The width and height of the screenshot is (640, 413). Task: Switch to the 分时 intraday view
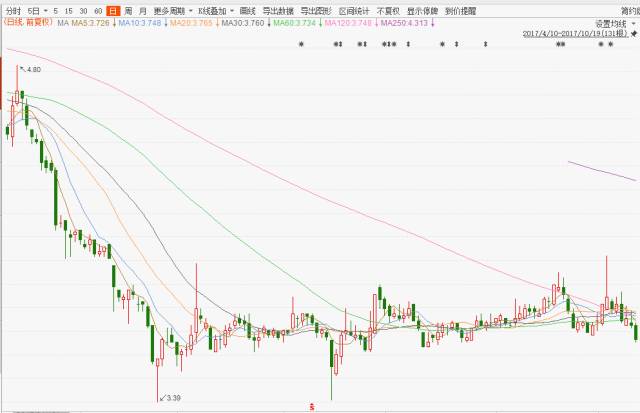click(x=12, y=9)
